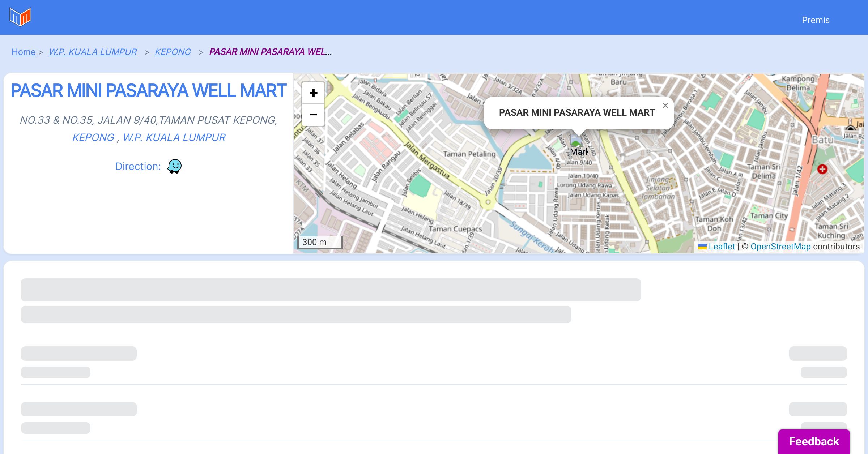The image size is (868, 454).
Task: Click the red hospital icon on map
Action: (x=822, y=169)
